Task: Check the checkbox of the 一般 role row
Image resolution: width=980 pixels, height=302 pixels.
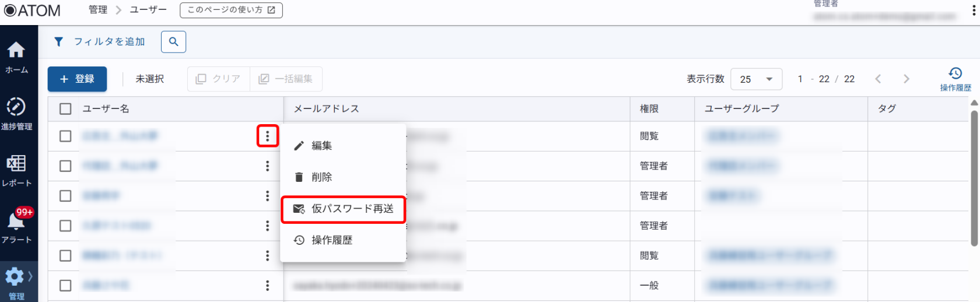Action: click(x=65, y=286)
